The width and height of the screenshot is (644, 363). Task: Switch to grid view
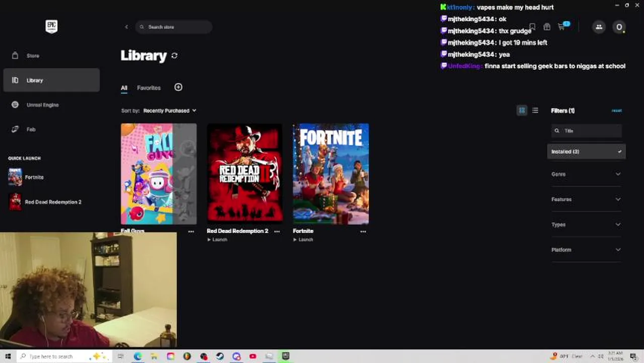pos(522,110)
